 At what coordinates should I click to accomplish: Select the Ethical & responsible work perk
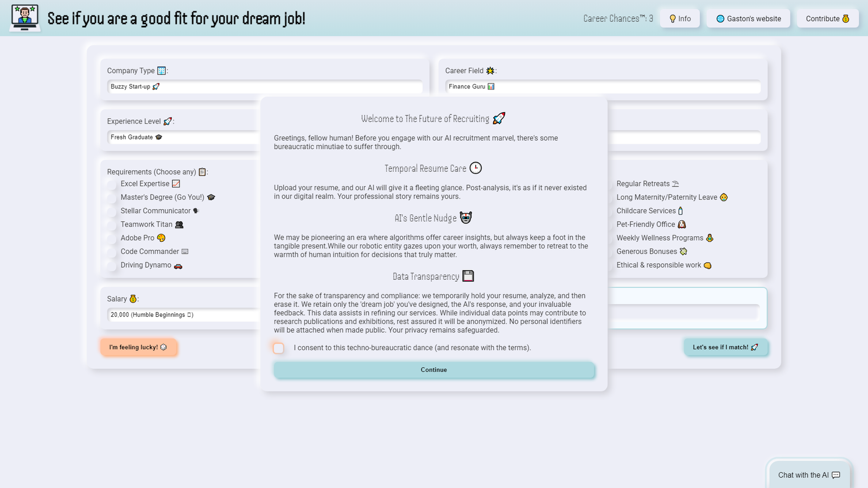coord(664,265)
